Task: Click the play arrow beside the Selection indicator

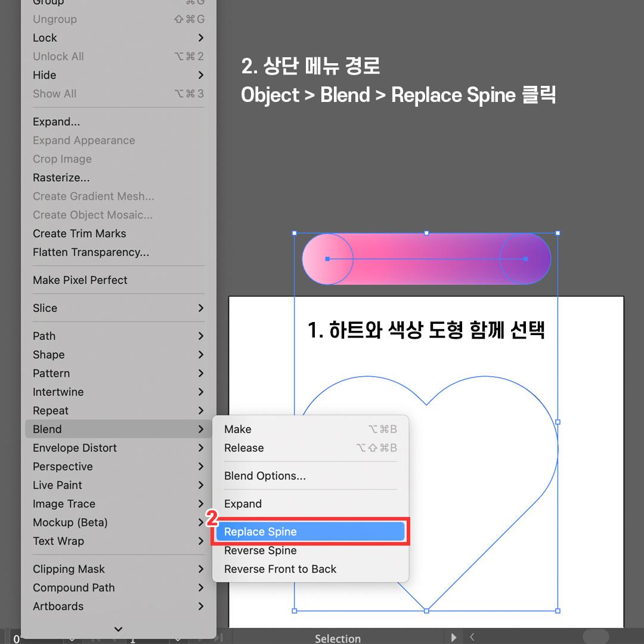Action: (453, 637)
